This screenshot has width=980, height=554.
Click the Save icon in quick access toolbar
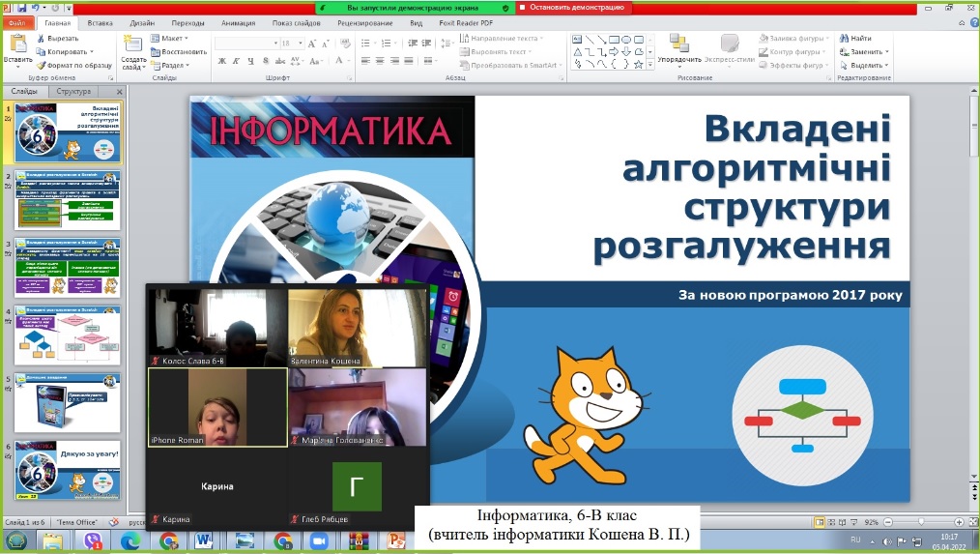22,8
